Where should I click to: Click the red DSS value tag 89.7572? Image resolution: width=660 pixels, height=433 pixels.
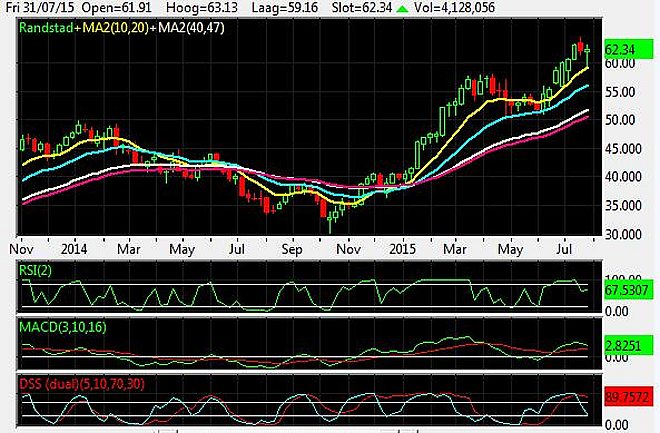(x=626, y=398)
